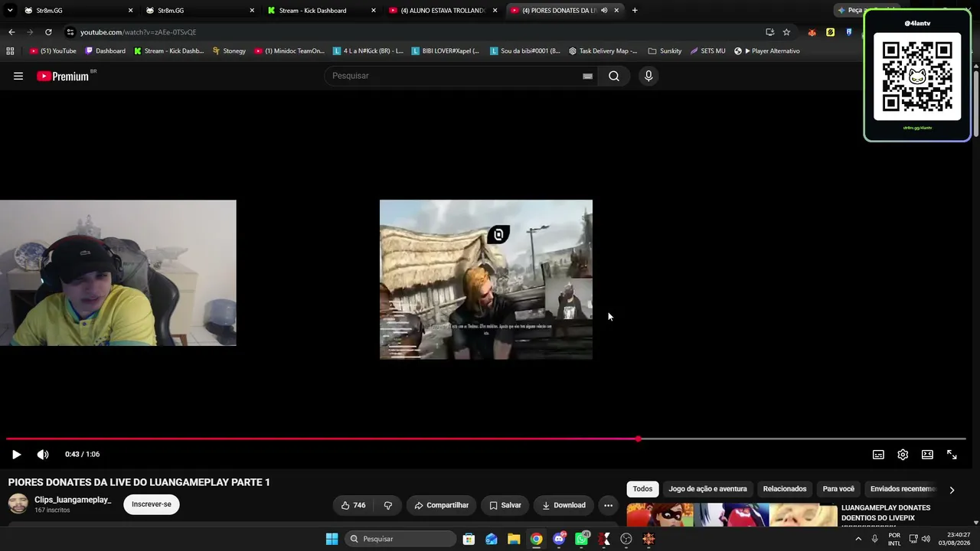The width and height of the screenshot is (980, 551).
Task: Save the video with the Salvar button
Action: [505, 505]
